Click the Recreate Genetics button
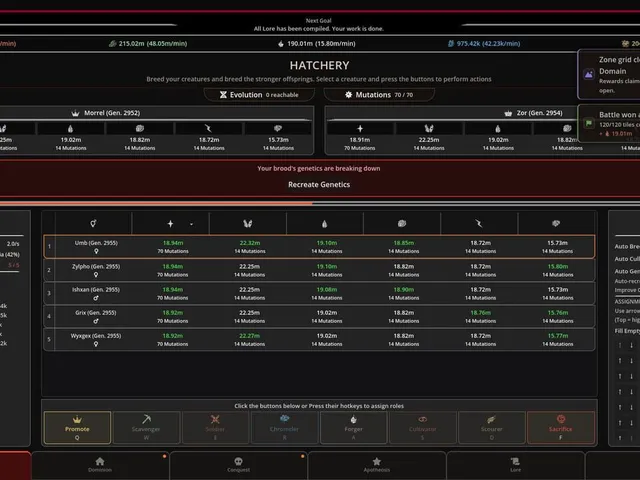Screen dimensions: 640x480 [319, 184]
